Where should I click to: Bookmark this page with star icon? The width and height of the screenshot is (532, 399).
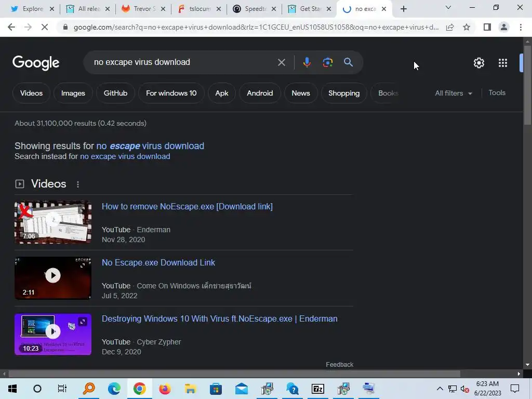(467, 27)
